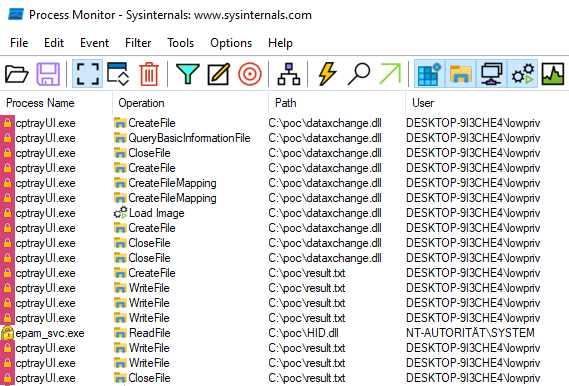Screen dimensions: 569x386
Task: Click the Path column header
Action: coord(337,103)
